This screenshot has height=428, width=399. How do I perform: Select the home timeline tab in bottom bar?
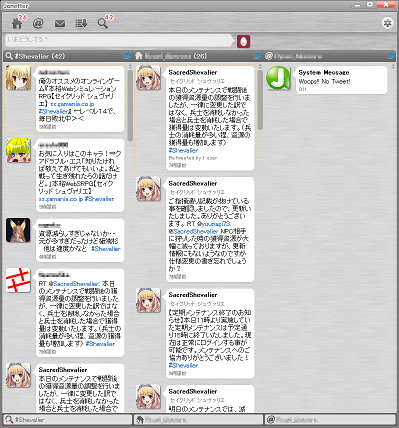click(198, 420)
